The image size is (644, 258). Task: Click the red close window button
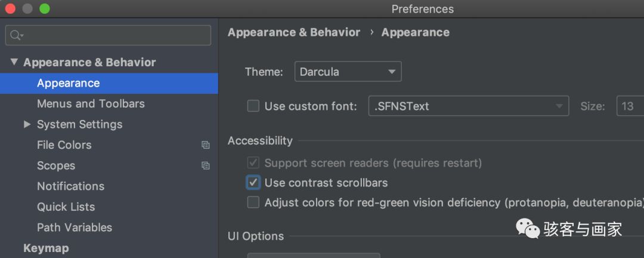point(10,9)
